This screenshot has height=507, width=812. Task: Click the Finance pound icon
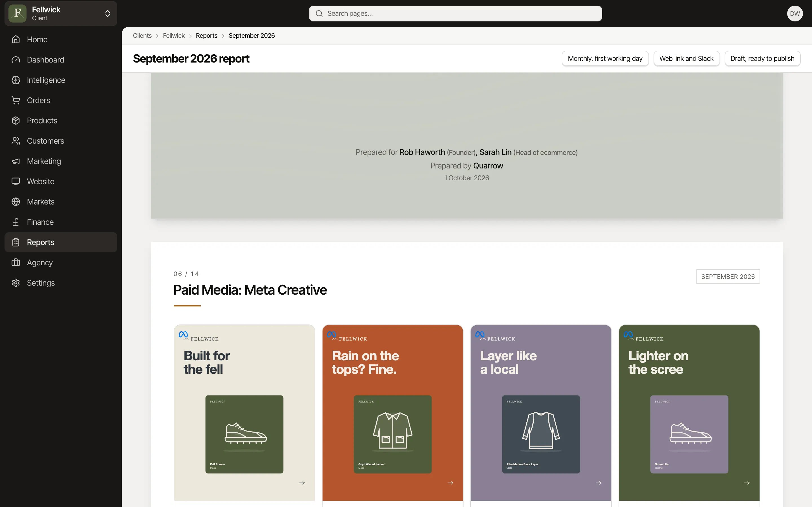(16, 222)
